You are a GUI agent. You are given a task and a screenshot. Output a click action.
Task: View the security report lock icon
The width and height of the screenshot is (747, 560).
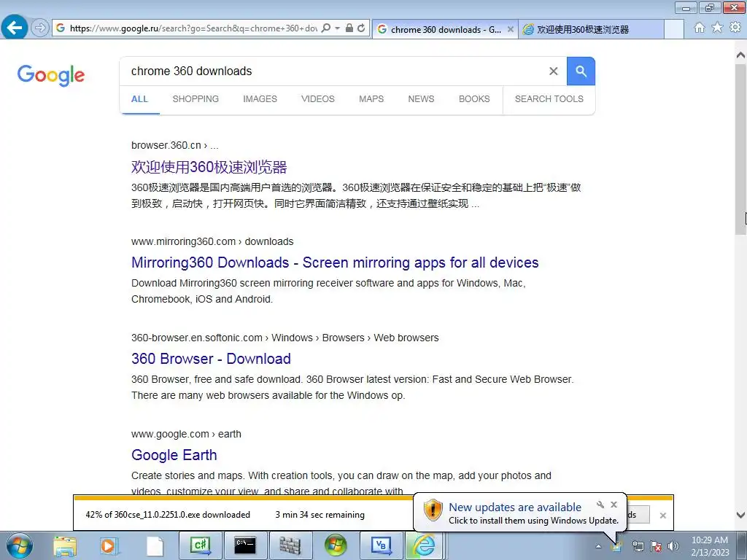pyautogui.click(x=349, y=28)
